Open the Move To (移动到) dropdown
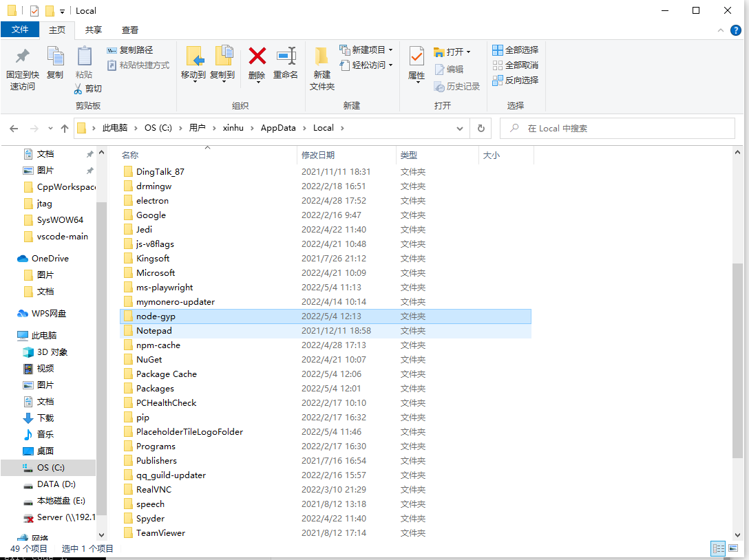This screenshot has width=749, height=560. coord(193,80)
